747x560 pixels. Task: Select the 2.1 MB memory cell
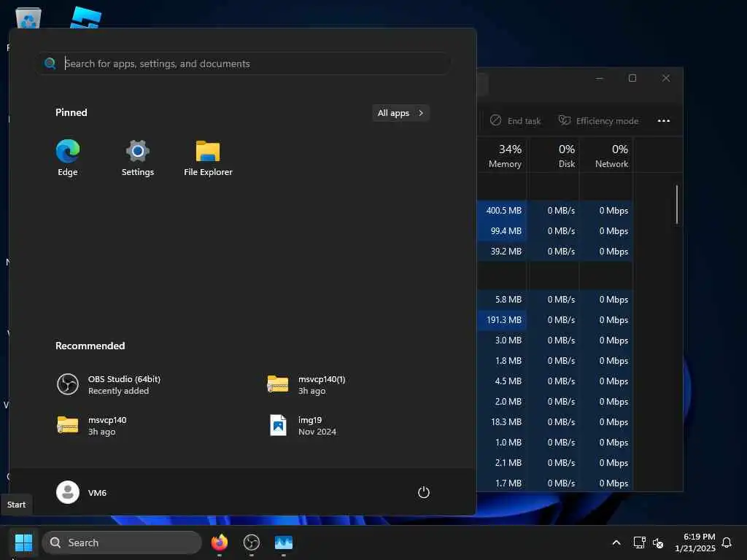pyautogui.click(x=503, y=462)
